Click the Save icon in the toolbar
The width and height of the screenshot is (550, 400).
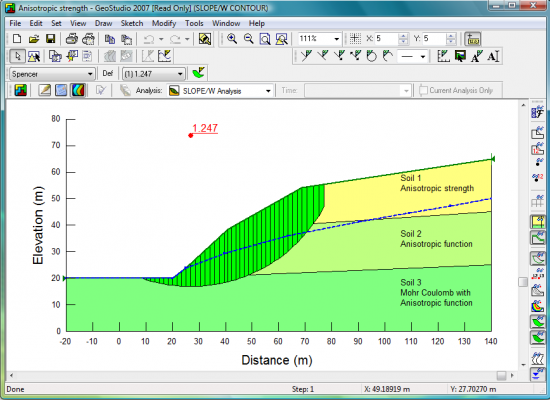[x=51, y=39]
